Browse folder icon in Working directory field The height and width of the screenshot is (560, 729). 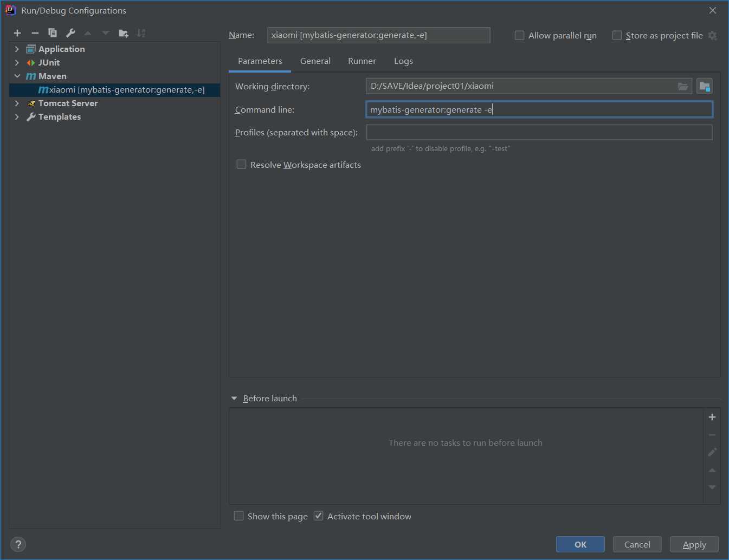(683, 86)
